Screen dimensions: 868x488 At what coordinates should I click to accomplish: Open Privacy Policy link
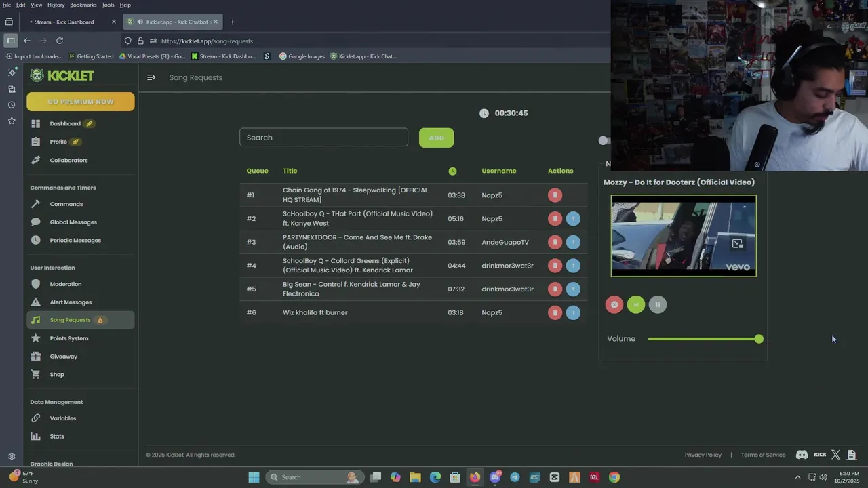(x=703, y=455)
